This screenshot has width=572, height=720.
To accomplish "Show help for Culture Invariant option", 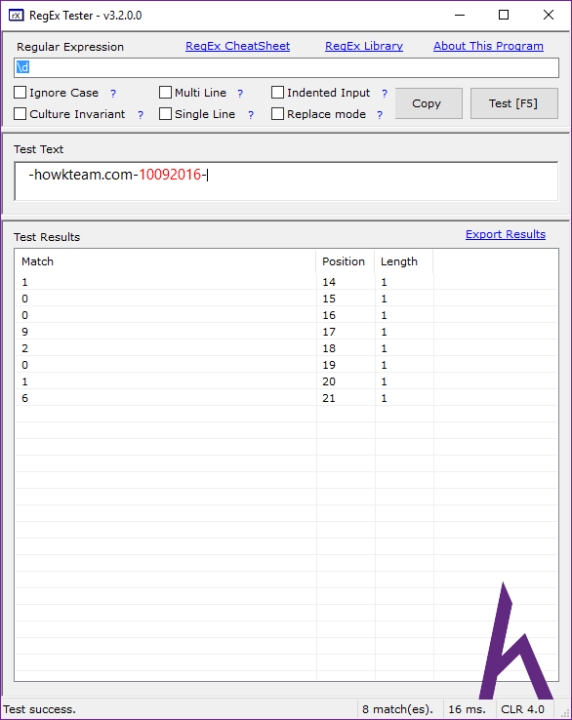I will click(140, 115).
